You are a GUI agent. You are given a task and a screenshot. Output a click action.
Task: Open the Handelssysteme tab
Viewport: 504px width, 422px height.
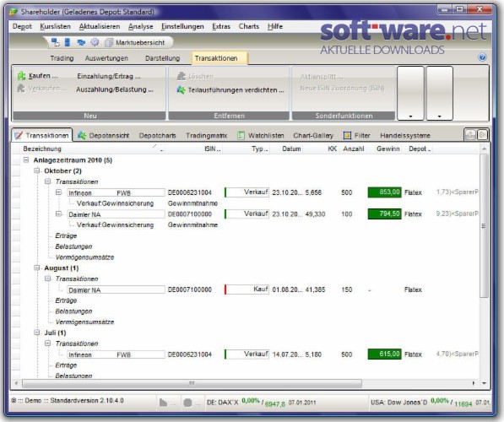(x=405, y=136)
